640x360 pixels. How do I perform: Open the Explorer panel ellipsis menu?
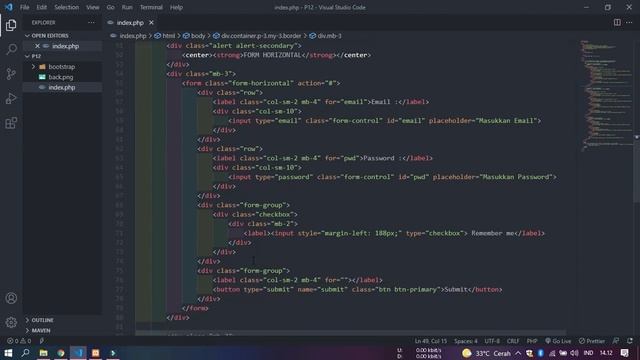point(91,22)
